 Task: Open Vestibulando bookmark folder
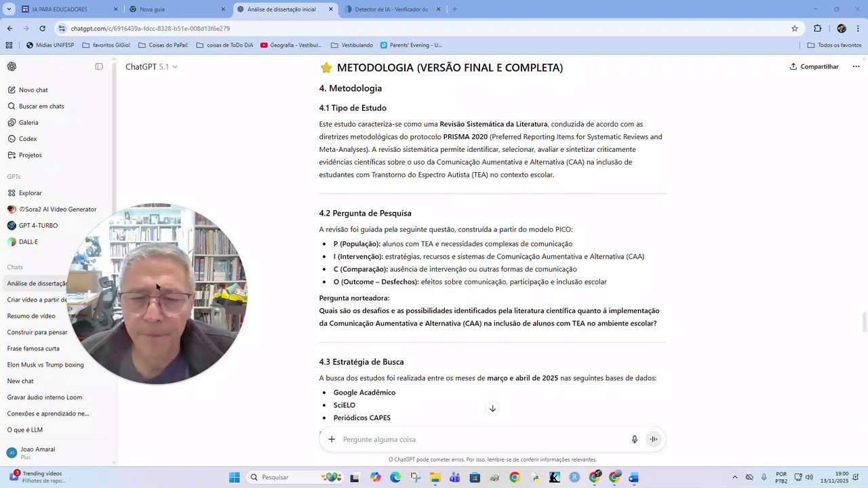(x=352, y=45)
